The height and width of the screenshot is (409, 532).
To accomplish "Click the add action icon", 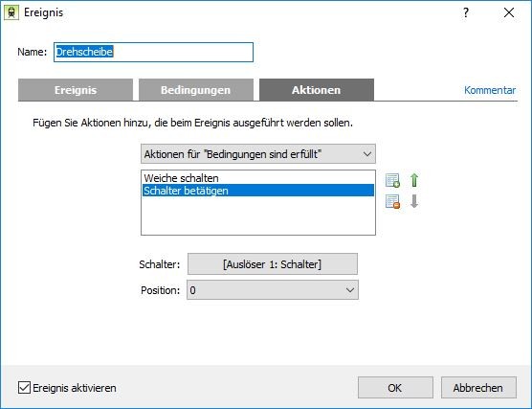I will [393, 180].
